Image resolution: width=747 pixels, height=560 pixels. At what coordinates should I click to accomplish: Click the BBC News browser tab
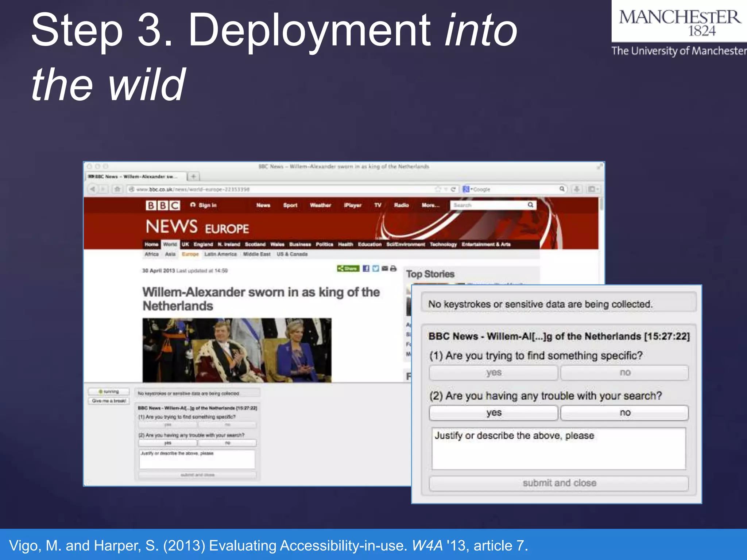click(x=136, y=176)
